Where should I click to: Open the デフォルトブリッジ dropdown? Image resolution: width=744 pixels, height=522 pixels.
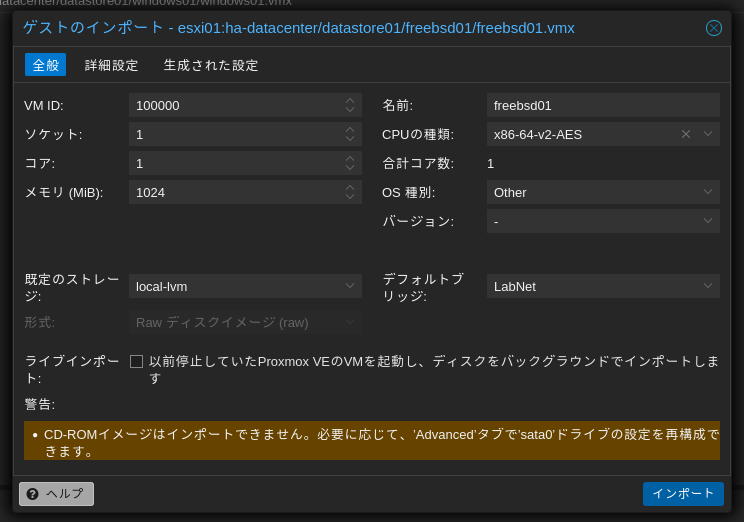(708, 286)
